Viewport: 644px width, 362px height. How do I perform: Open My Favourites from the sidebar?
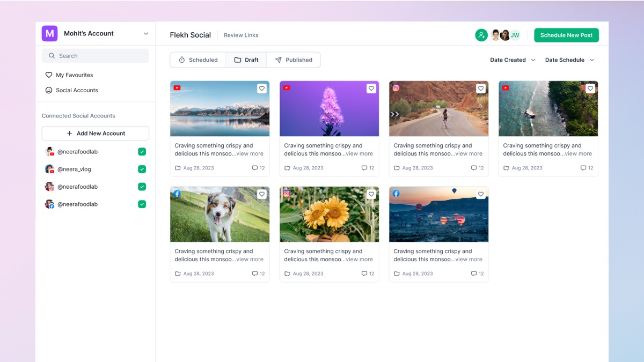(69, 75)
